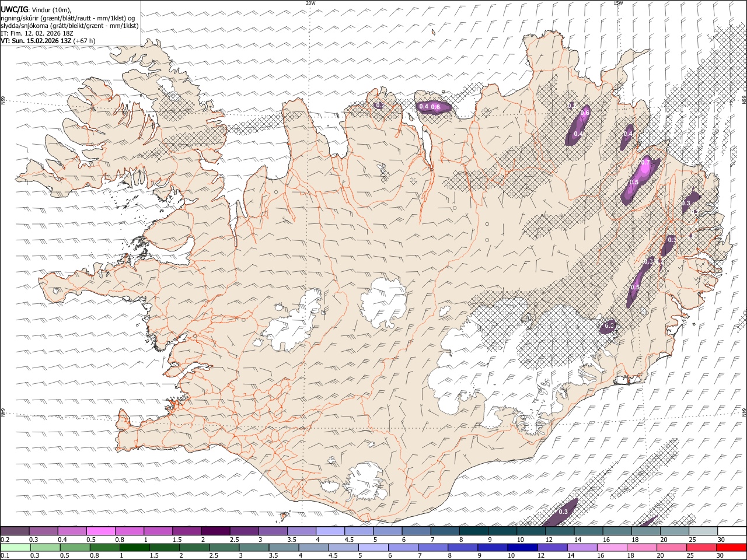Image resolution: width=747 pixels, height=560 pixels.
Task: Pick the lower scale green swatch starting at 0.5
Action: click(75, 547)
